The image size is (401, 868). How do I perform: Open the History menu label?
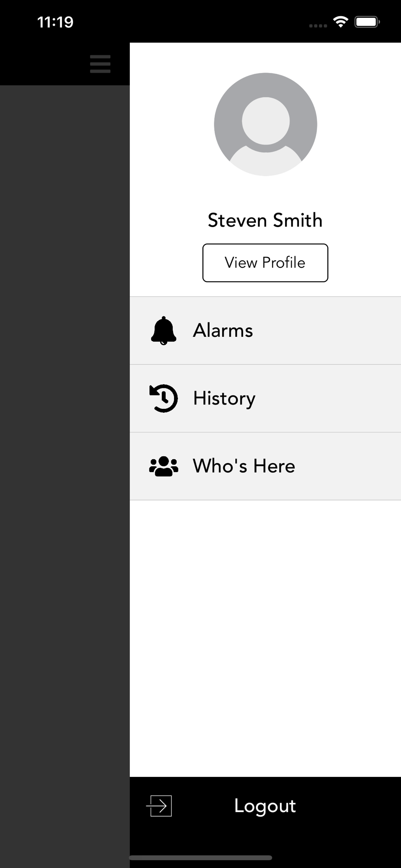pos(224,398)
